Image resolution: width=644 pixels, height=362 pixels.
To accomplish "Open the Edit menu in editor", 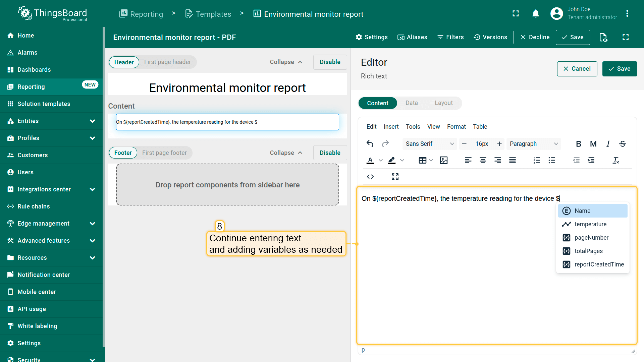I will click(371, 127).
